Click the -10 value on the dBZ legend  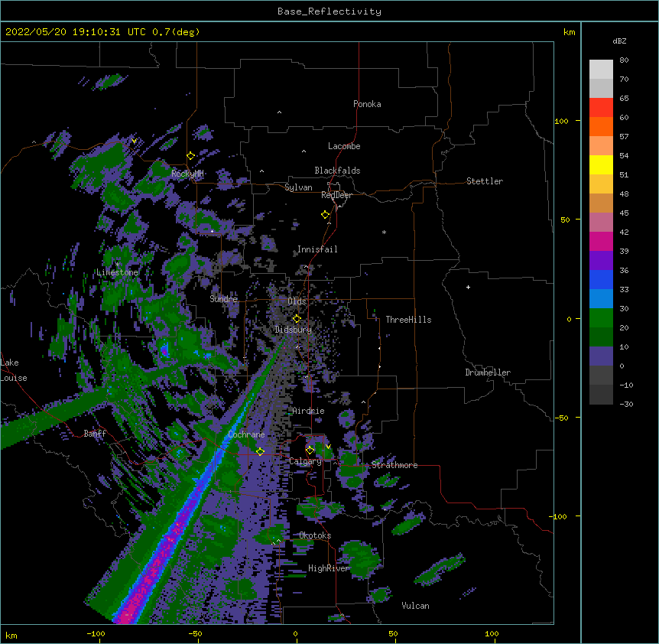tap(626, 385)
